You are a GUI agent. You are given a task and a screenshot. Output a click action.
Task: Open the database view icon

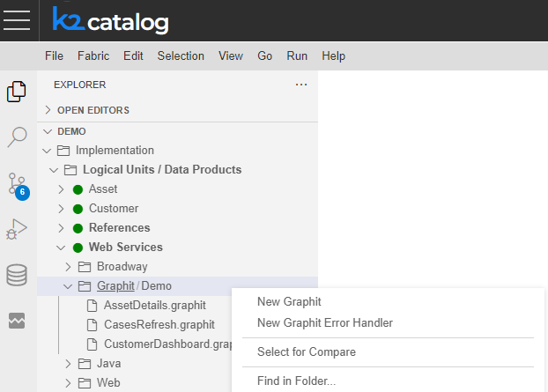(17, 276)
